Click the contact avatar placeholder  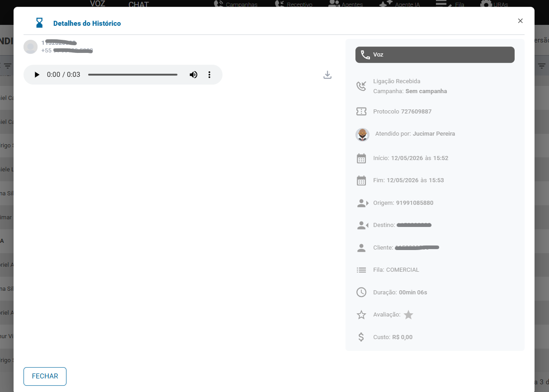[30, 47]
